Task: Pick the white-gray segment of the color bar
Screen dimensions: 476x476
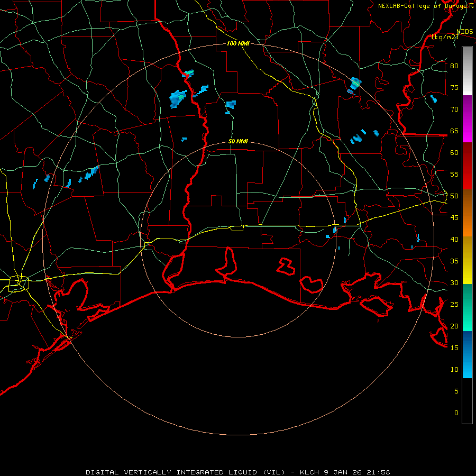Action: [467, 71]
